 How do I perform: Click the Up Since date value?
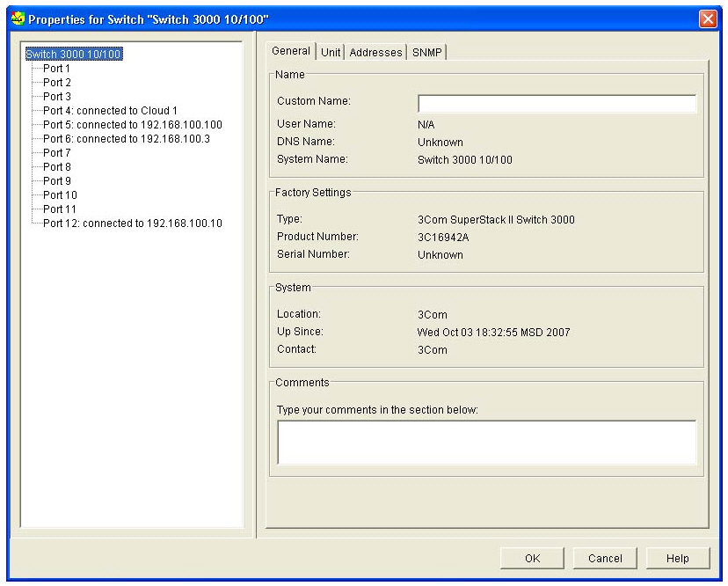pos(493,333)
